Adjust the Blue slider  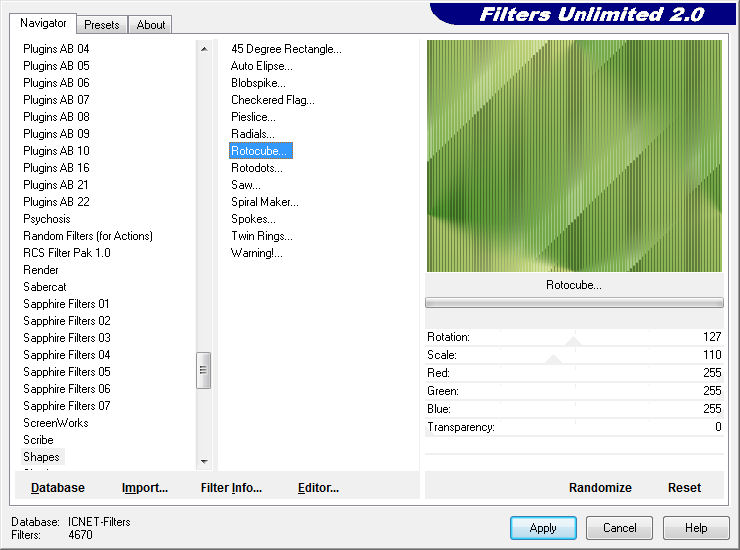574,409
